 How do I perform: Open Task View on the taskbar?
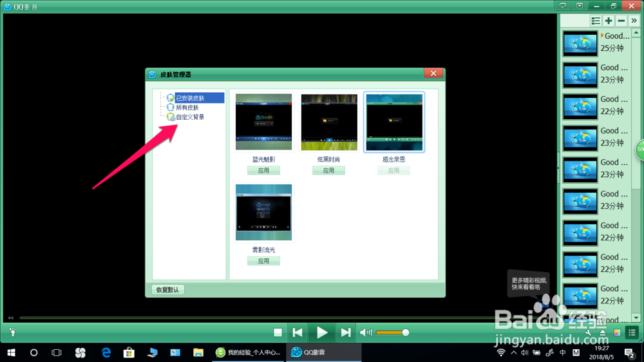pyautogui.click(x=56, y=352)
